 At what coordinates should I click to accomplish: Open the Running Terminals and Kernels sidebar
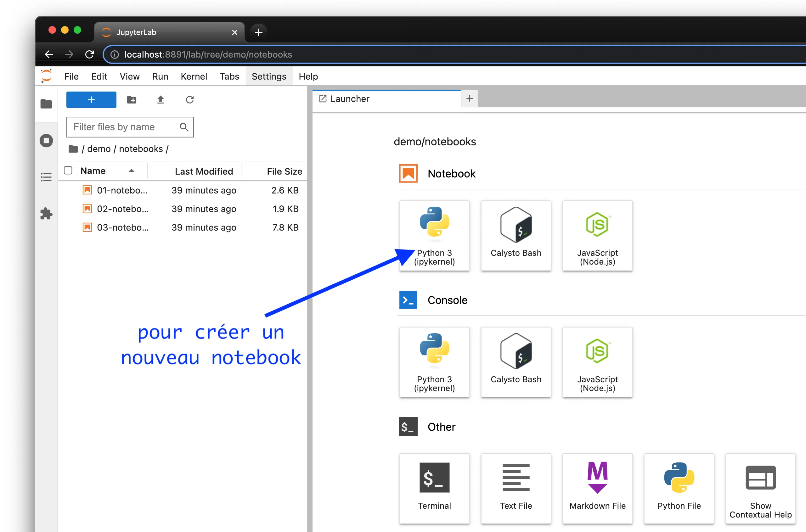click(46, 140)
